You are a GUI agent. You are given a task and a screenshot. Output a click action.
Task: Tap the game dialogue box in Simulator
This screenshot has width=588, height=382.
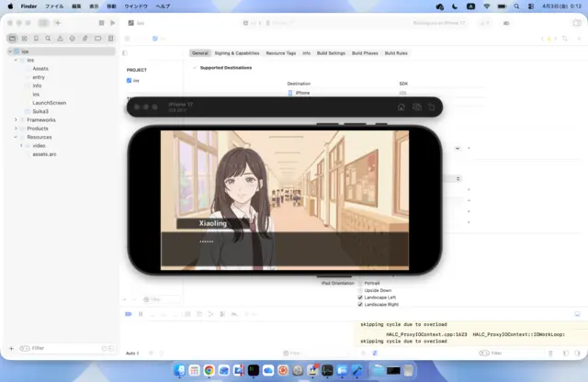285,249
